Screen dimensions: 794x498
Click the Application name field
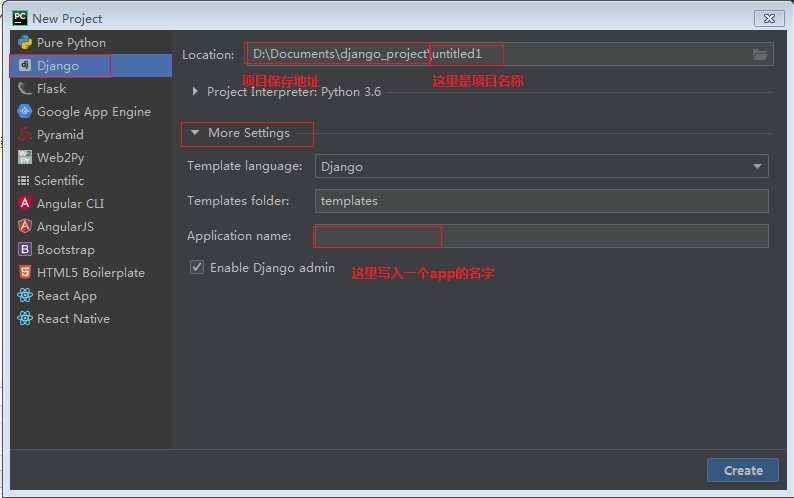click(x=541, y=236)
